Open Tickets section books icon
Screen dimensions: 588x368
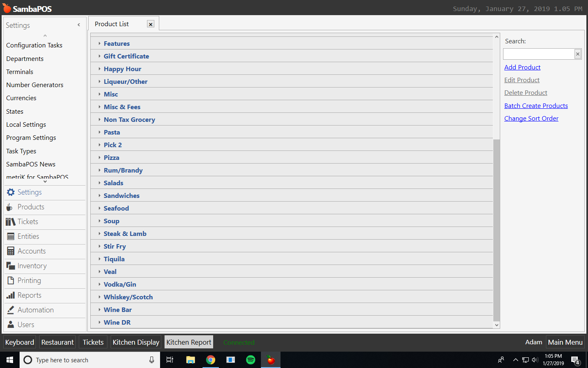(x=11, y=222)
